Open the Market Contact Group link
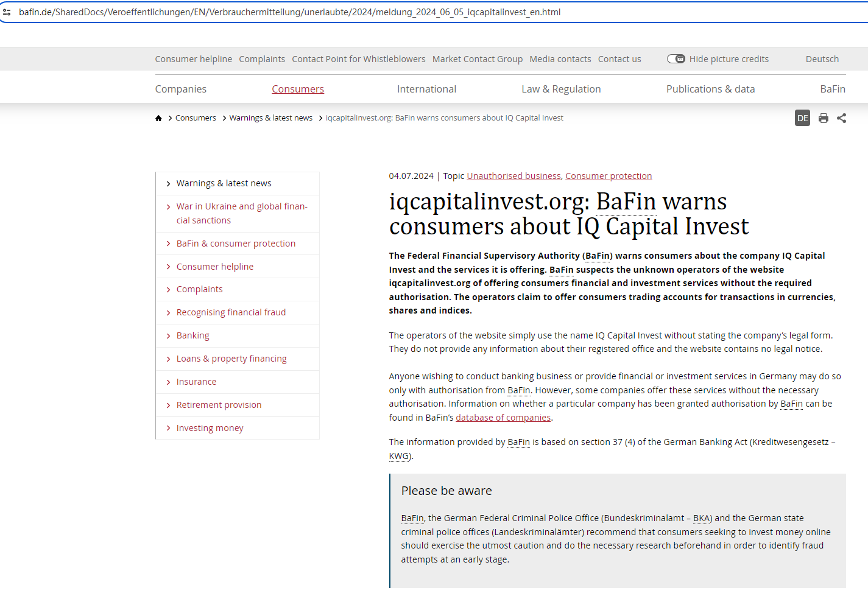 [478, 59]
